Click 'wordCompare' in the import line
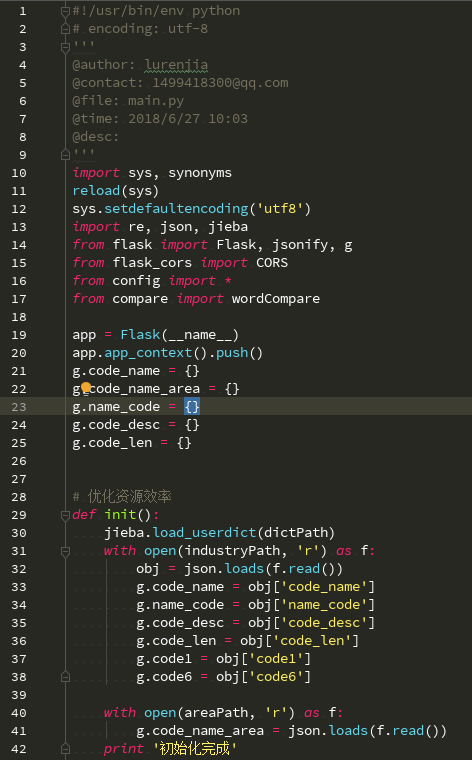The height and width of the screenshot is (760, 472). tap(276, 299)
